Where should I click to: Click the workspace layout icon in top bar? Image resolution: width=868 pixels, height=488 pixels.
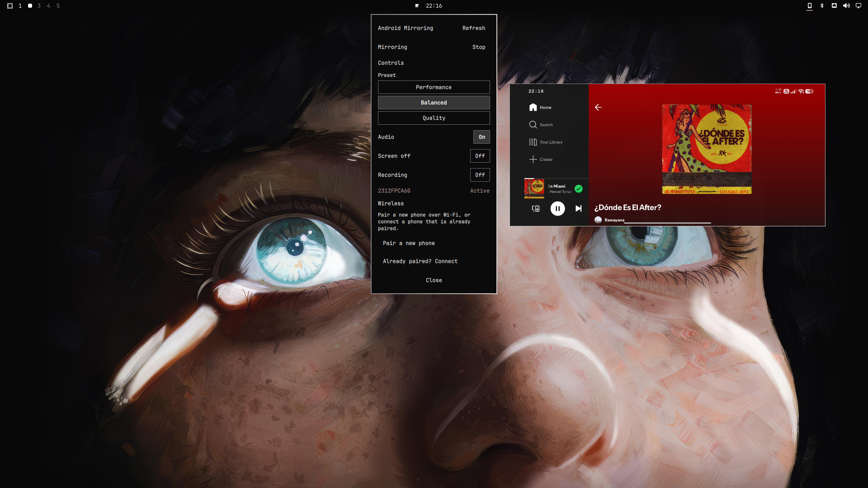[x=10, y=6]
